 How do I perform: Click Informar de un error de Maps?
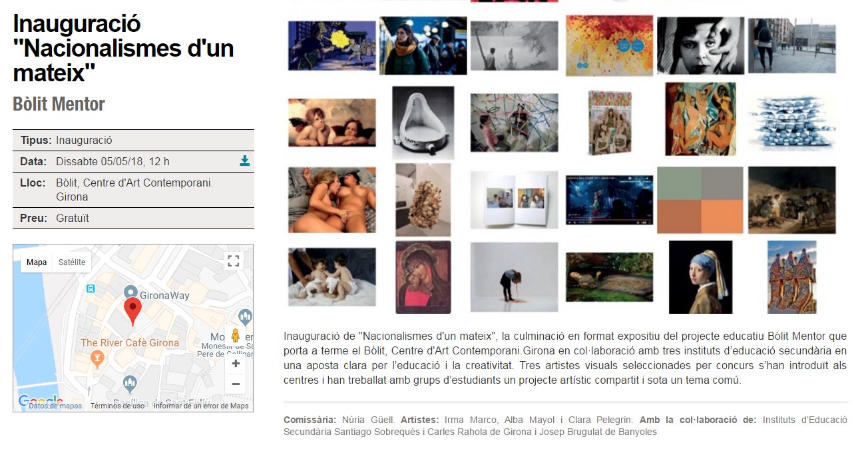click(201, 406)
